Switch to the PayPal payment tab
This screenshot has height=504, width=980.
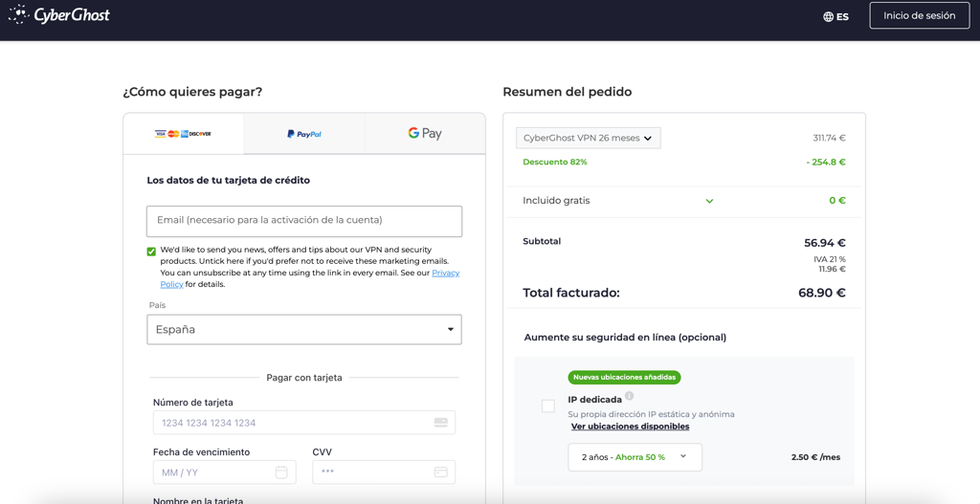click(303, 134)
